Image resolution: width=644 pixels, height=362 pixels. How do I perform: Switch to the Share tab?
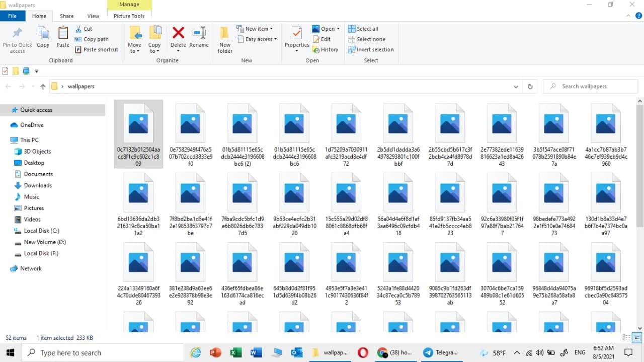67,16
